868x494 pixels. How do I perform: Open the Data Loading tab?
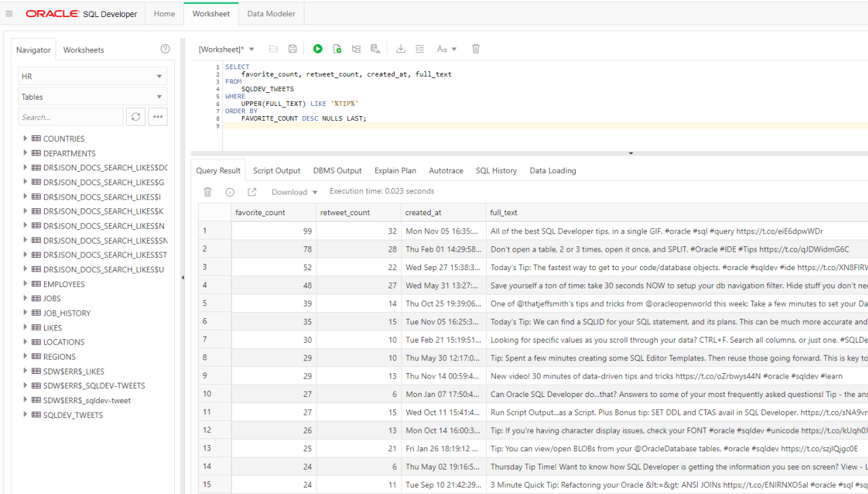coord(553,170)
